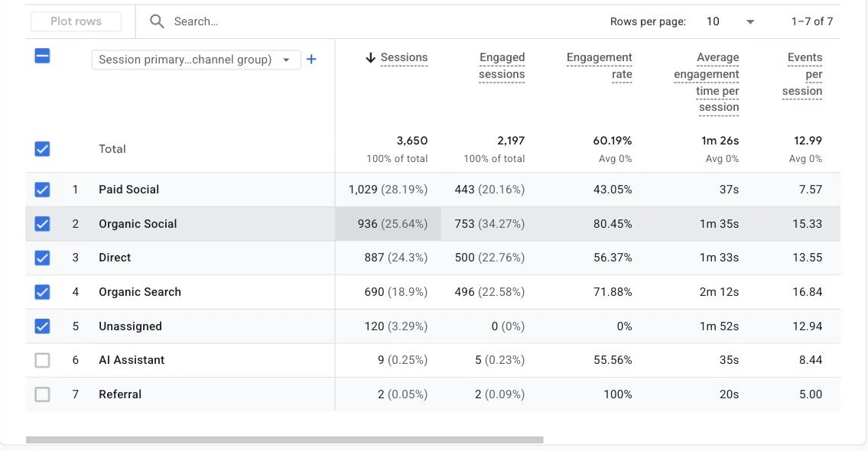Uncheck the Total row checkbox
868x451 pixels.
click(42, 149)
